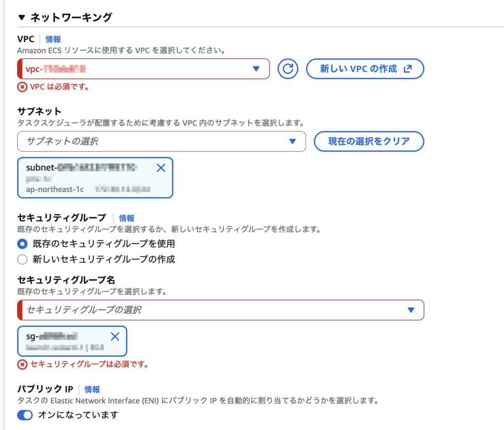This screenshot has height=430, width=504.
Task: Click the VPC は必須です error icon
Action: point(22,87)
